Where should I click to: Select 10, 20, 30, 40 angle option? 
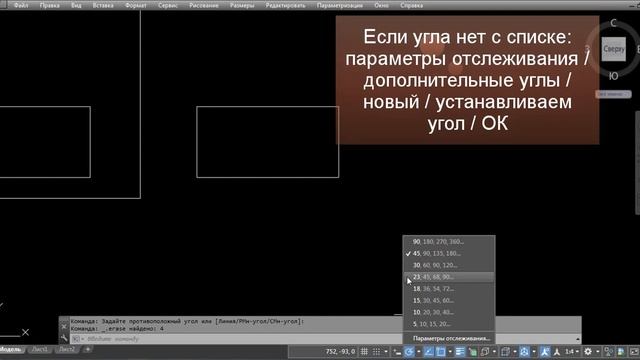click(x=449, y=313)
